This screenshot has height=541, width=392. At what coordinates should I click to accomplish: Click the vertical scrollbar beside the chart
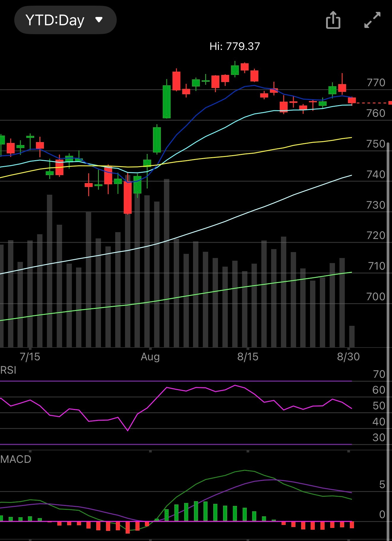(388, 342)
